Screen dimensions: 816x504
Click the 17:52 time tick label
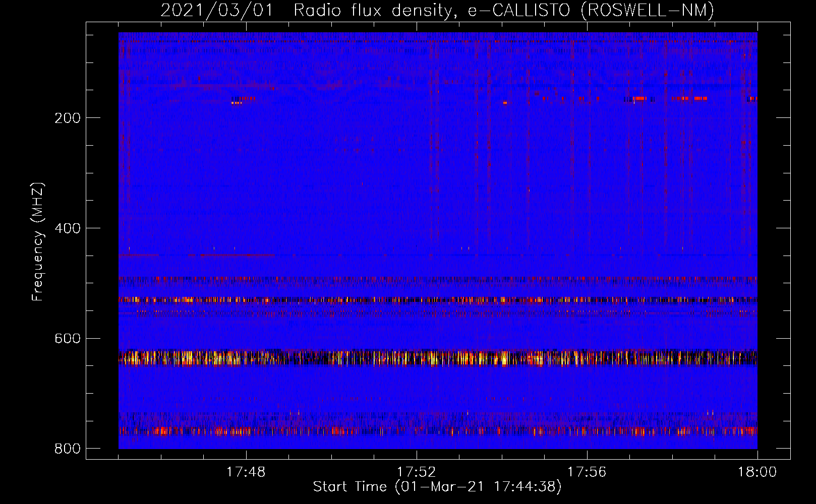[x=416, y=472]
